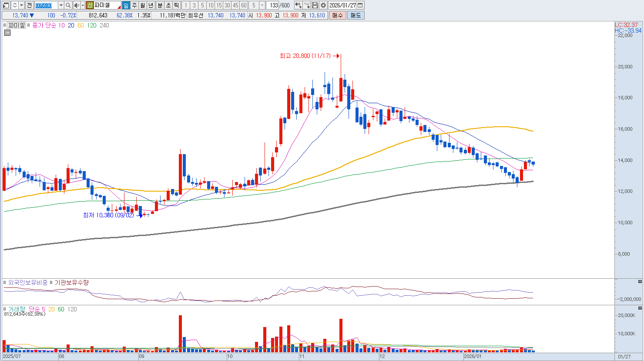The height and width of the screenshot is (361, 644).
Task: Open the calendar date picker icon
Action: 360,5
